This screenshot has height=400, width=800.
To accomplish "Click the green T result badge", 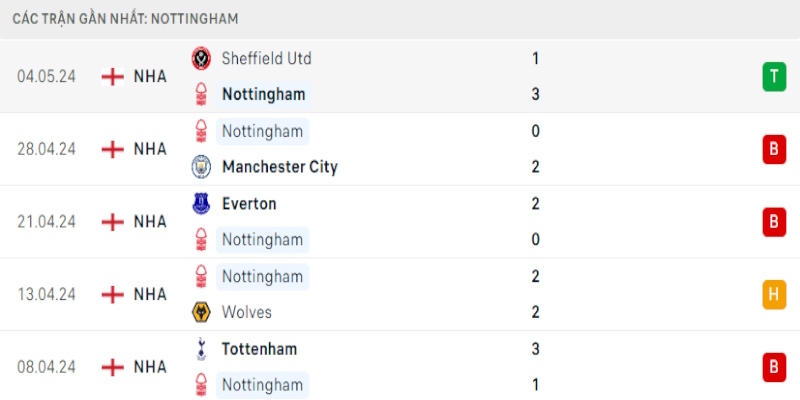I will tap(773, 76).
